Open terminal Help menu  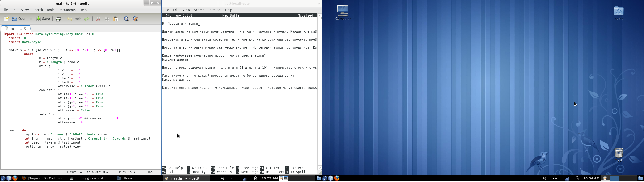point(229,10)
